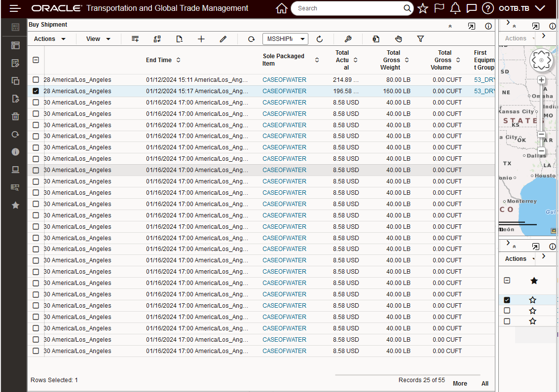Viewport: 559px width, 392px height.
Task: Zoom in the map with plus button
Action: coord(541,80)
